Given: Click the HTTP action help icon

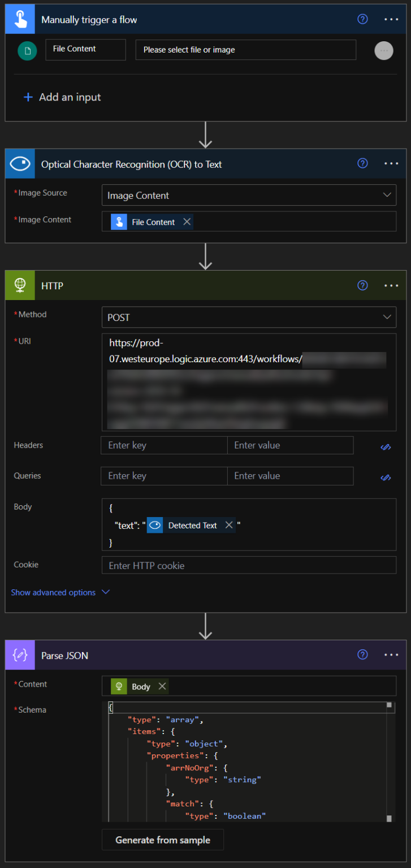Looking at the screenshot, I should tap(363, 285).
